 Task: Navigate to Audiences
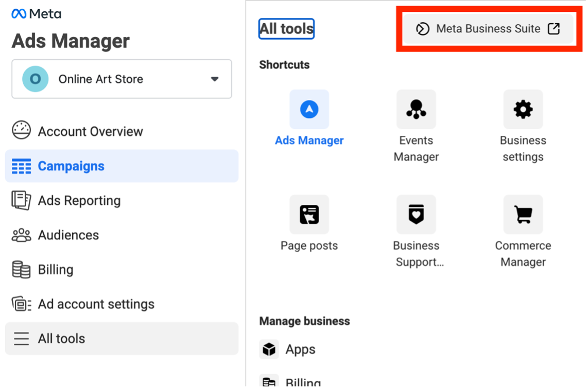coord(68,235)
